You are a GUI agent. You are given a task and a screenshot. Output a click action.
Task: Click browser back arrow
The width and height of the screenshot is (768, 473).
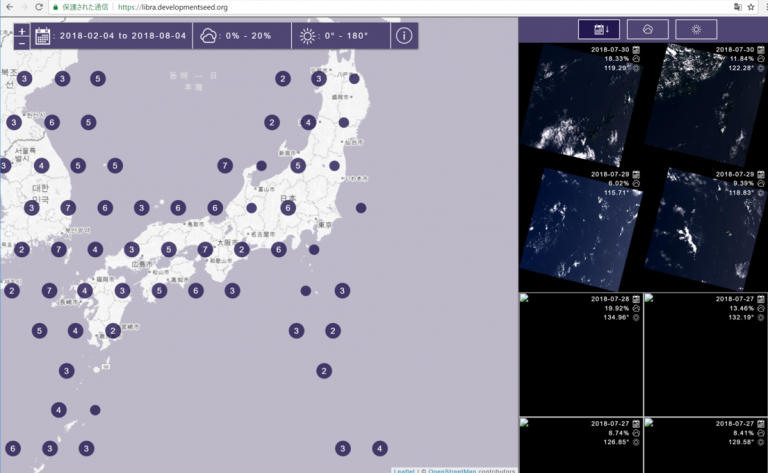tap(10, 7)
